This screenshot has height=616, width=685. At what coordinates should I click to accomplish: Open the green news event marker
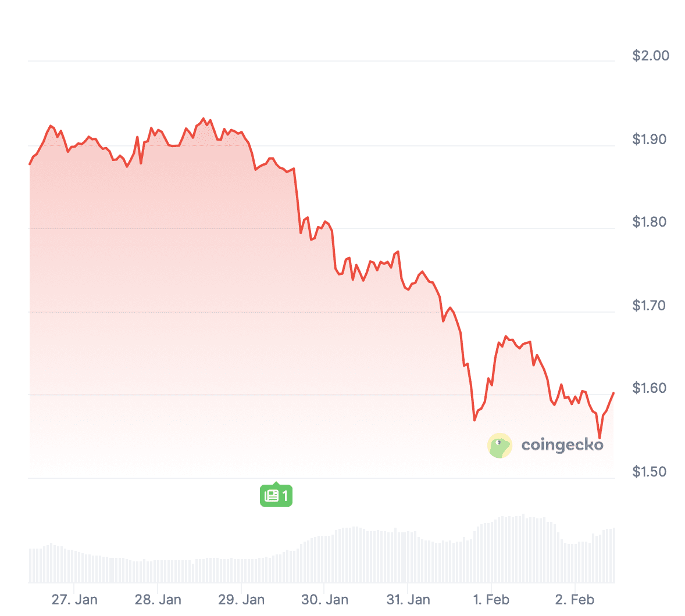pyautogui.click(x=276, y=496)
